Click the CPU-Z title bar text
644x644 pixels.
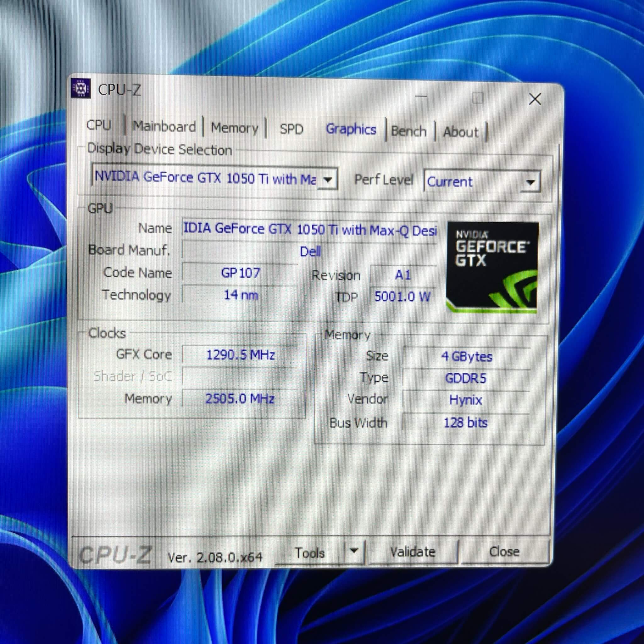click(x=119, y=90)
